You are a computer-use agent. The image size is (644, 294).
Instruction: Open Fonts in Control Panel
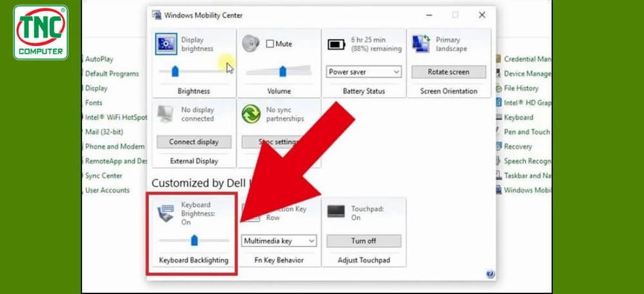point(94,103)
